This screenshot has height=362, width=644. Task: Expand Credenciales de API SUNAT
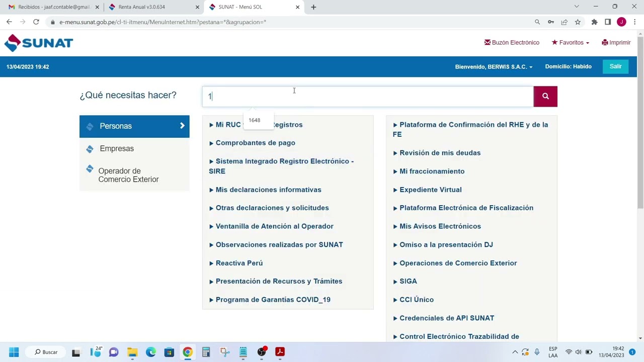[443, 318]
